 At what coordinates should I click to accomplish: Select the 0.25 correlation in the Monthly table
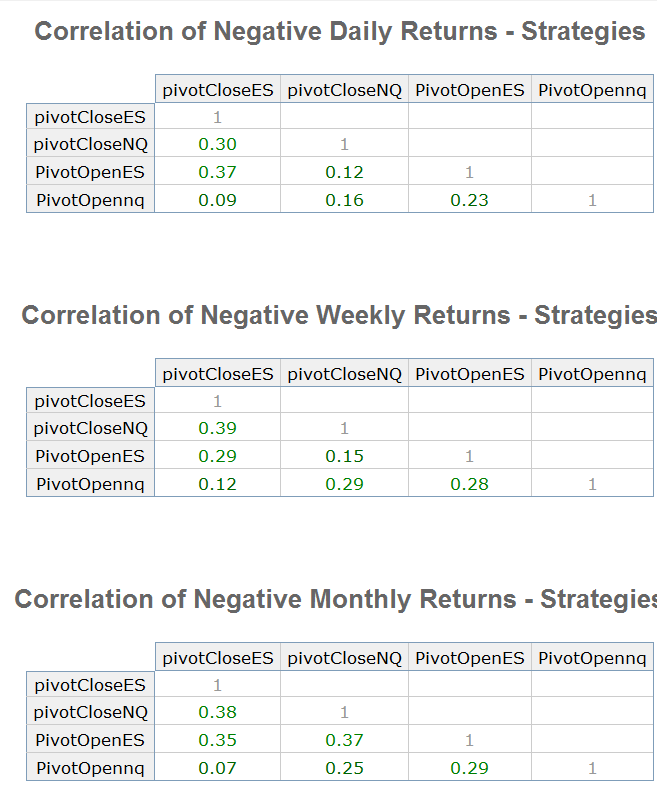[344, 769]
